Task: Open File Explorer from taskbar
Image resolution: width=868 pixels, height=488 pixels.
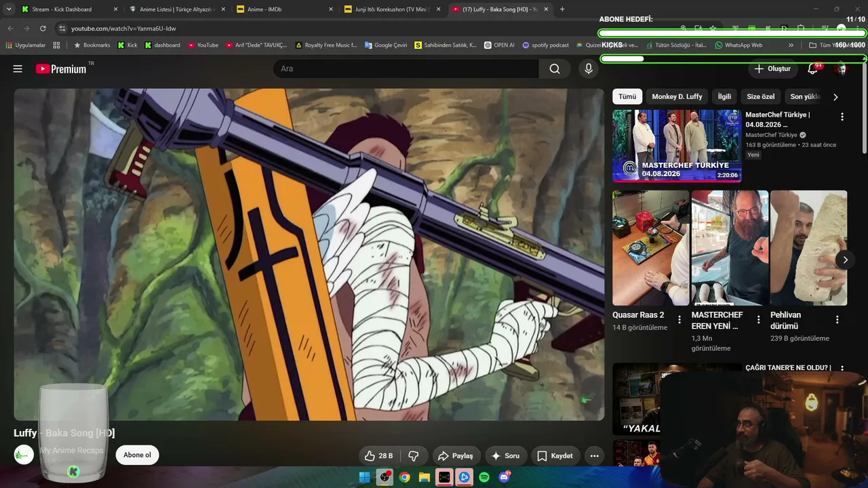Action: tap(425, 477)
